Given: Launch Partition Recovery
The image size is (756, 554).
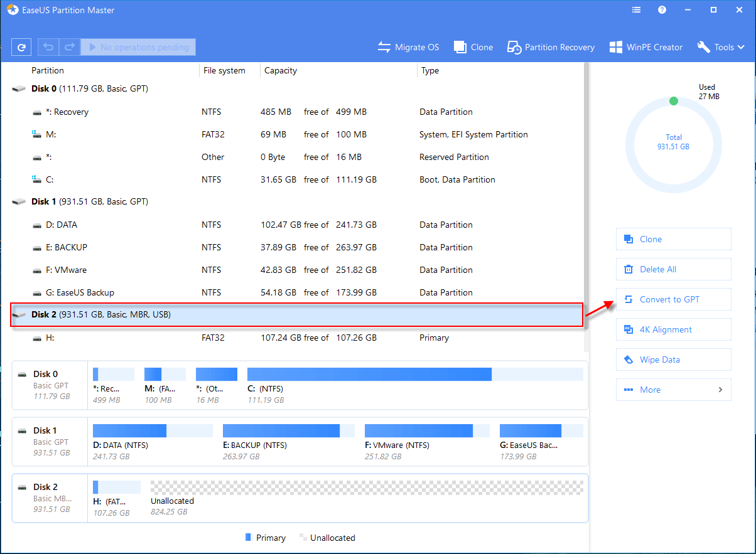Looking at the screenshot, I should (x=551, y=47).
